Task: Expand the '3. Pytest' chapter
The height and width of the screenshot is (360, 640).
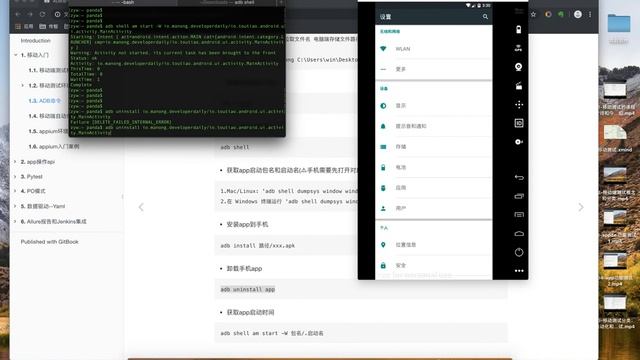Action: pyautogui.click(x=16, y=177)
